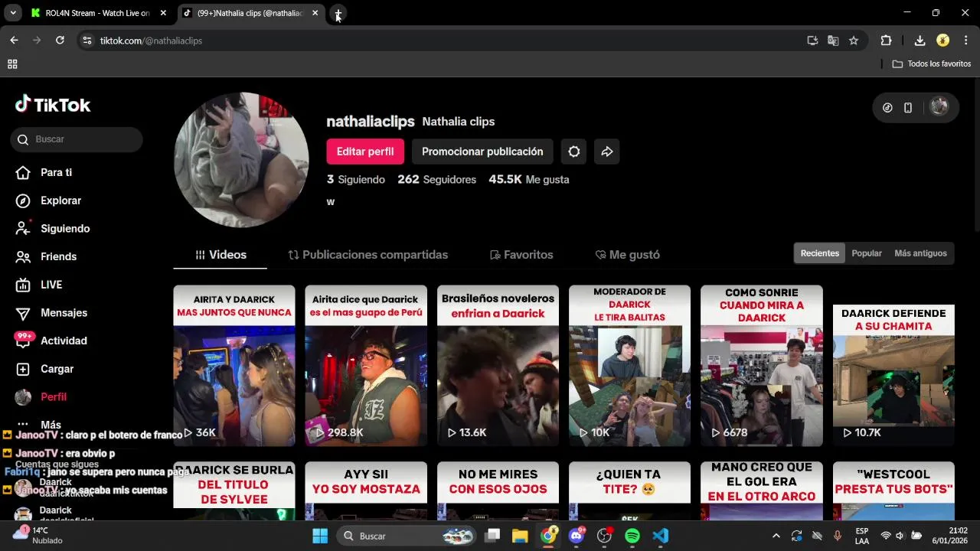Open browser downloads
Viewport: 980px width, 551px height.
click(x=920, y=41)
